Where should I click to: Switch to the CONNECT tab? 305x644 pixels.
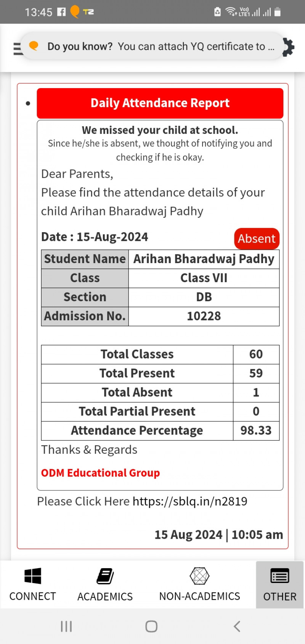pyautogui.click(x=33, y=596)
